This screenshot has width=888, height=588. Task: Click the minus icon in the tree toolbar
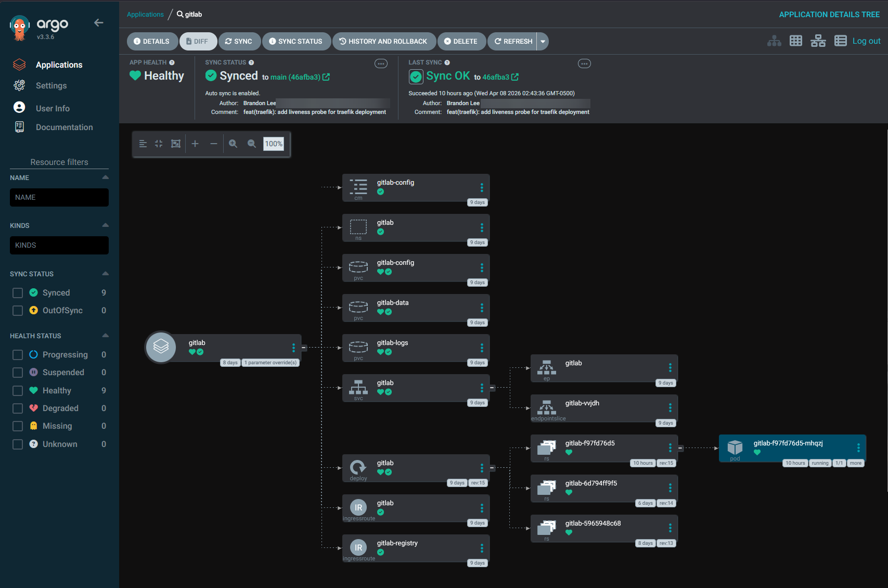(x=214, y=144)
